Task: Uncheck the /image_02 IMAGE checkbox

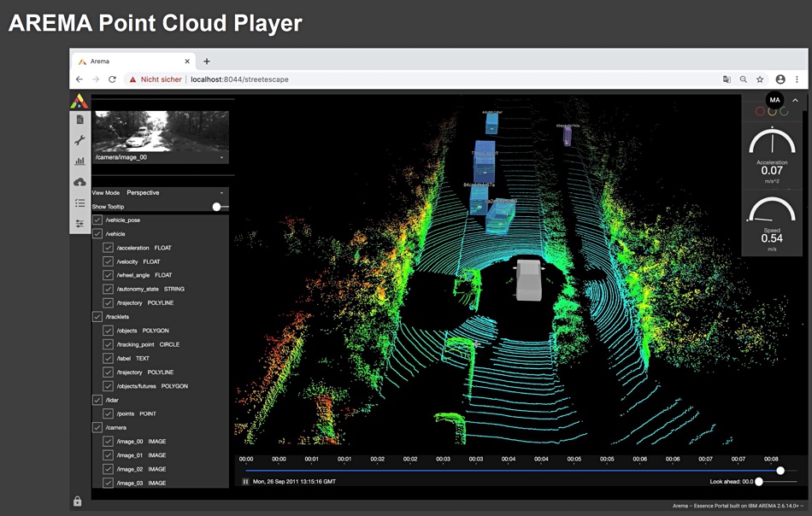Action: 108,469
